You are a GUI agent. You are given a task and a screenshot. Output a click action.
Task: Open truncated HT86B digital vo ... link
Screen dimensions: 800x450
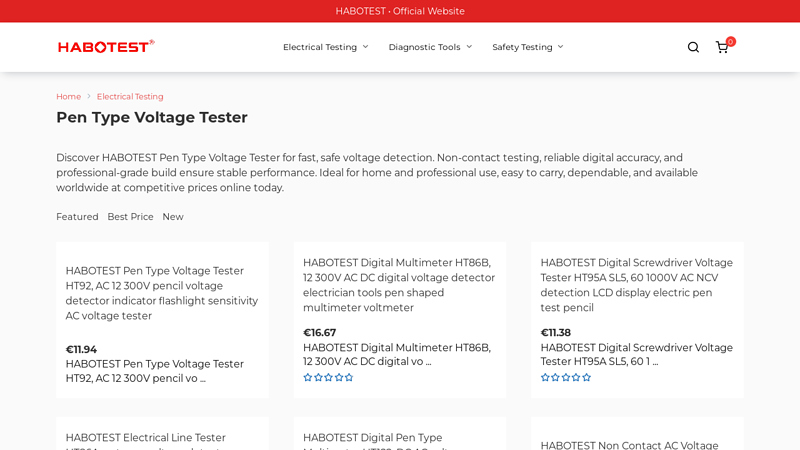point(397,355)
